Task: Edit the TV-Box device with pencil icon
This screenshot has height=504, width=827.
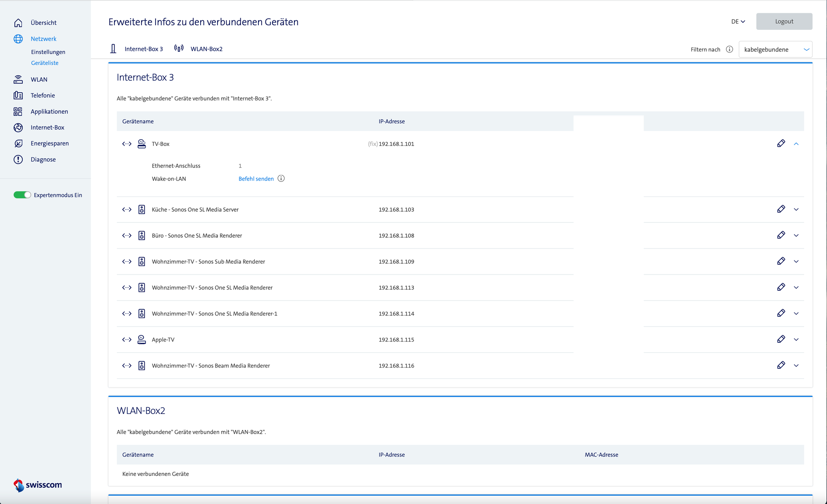Action: click(x=781, y=143)
